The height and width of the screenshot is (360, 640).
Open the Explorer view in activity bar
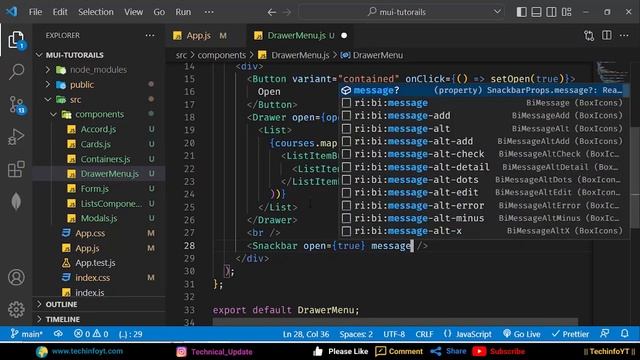point(16,40)
